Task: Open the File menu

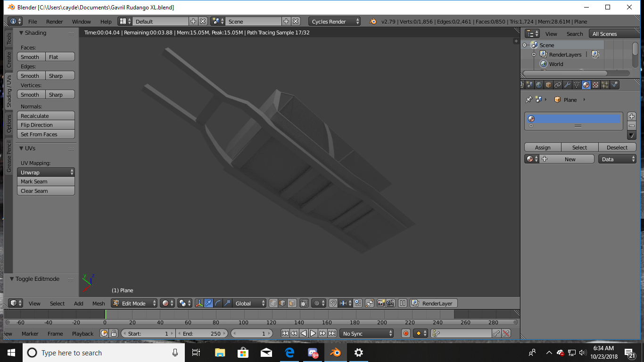Action: [x=33, y=21]
